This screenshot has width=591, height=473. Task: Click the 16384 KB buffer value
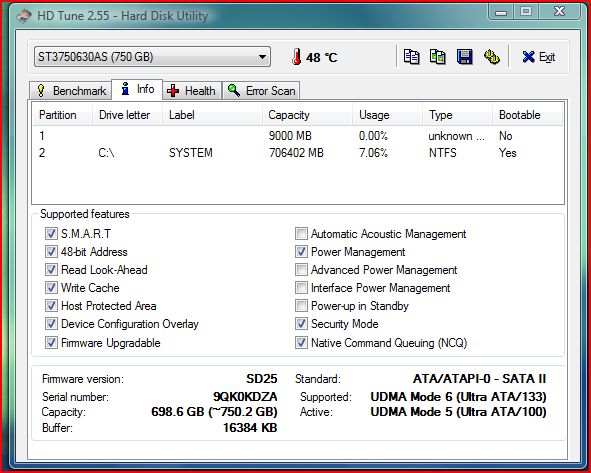point(250,428)
